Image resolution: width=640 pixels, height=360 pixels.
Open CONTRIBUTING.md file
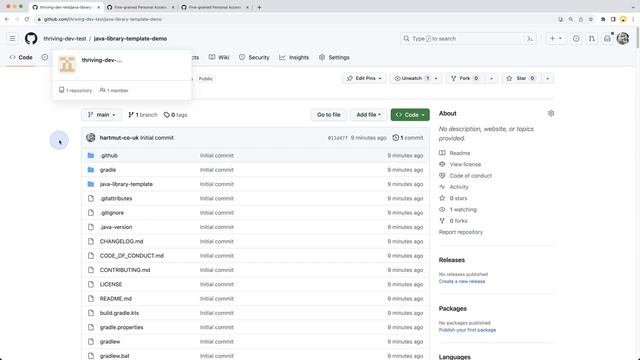pyautogui.click(x=125, y=270)
